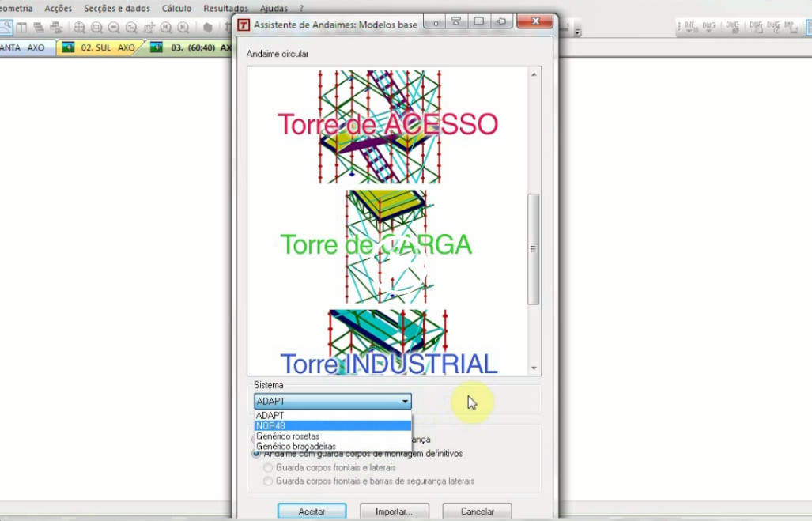Click the print icon in the dialog title bar

coord(457,24)
